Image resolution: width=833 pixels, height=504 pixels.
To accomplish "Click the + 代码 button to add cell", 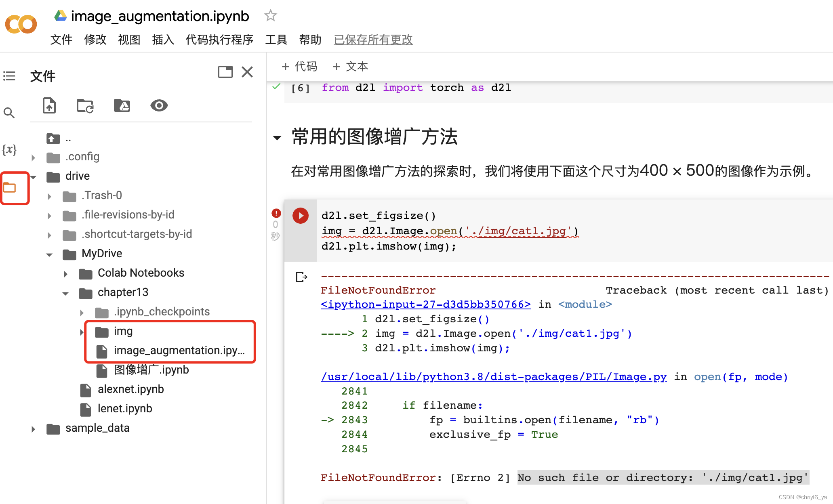I will (x=300, y=67).
